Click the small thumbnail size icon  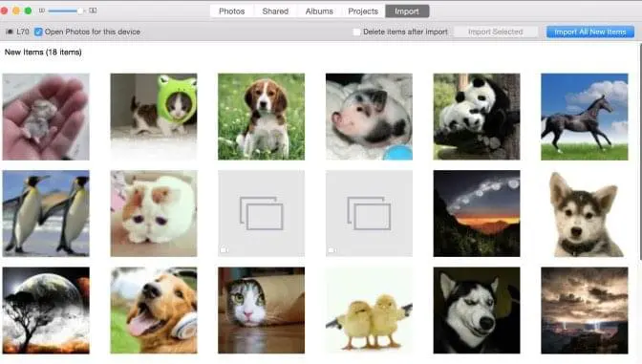click(x=42, y=11)
